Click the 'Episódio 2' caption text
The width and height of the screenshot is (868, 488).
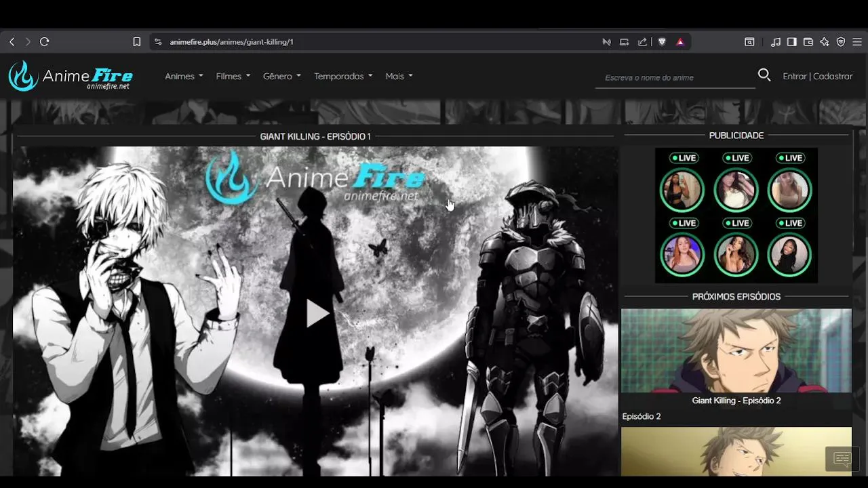(x=642, y=417)
